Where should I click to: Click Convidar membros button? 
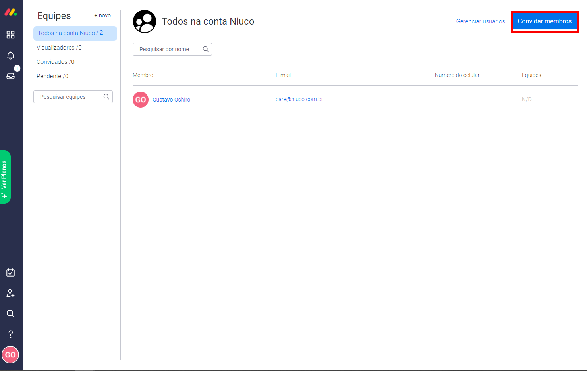tap(545, 21)
